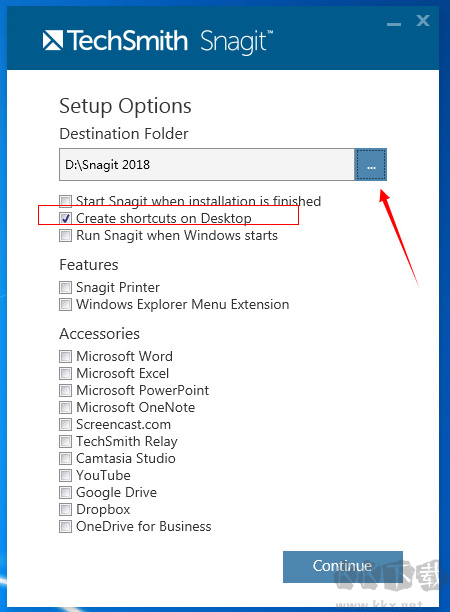
Task: Select the Camtasia Studio checkbox
Action: (x=66, y=458)
